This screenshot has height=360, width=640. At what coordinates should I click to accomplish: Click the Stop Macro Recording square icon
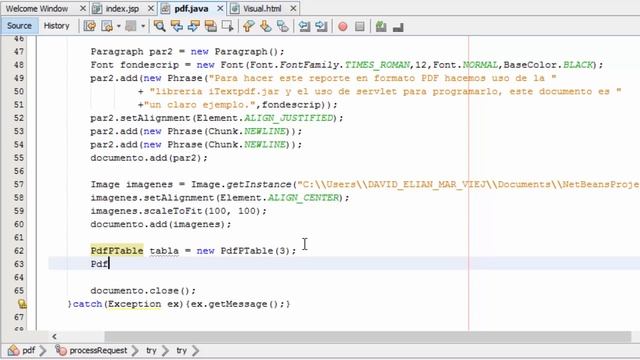[x=360, y=27]
